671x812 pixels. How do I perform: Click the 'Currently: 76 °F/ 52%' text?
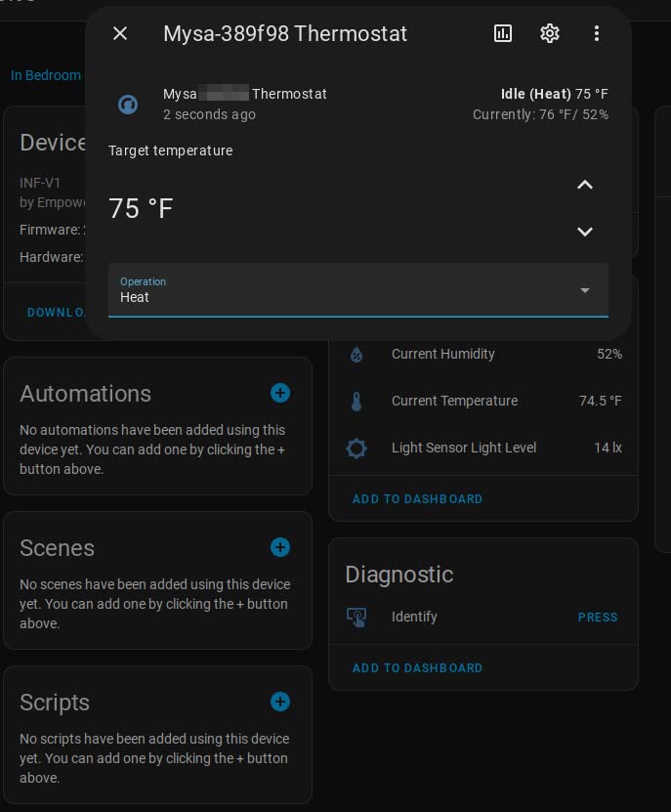540,114
